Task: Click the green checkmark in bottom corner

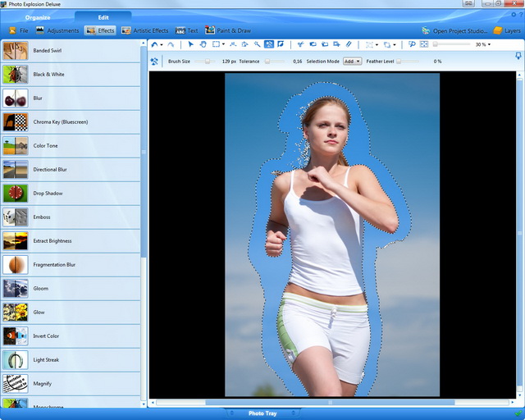Action: (518, 413)
